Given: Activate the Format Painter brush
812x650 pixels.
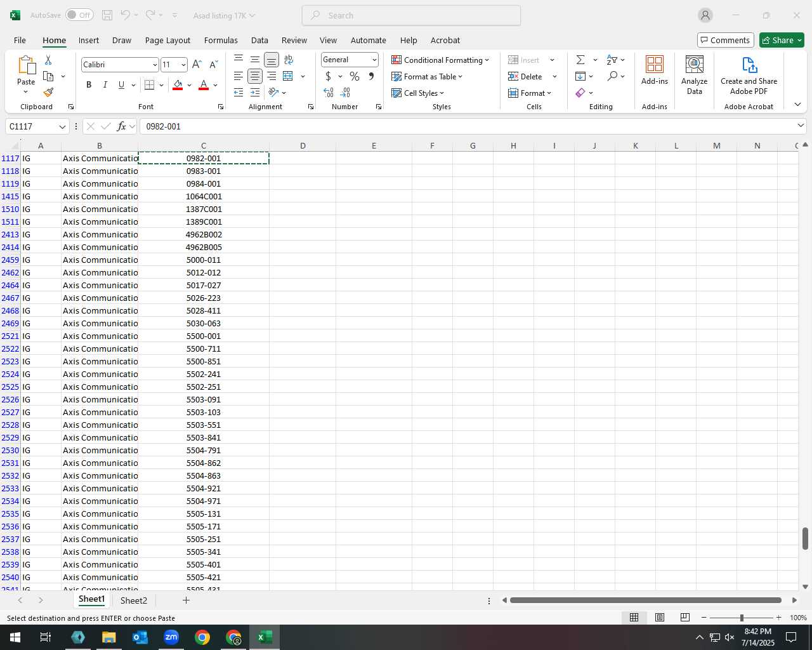Looking at the screenshot, I should point(48,93).
